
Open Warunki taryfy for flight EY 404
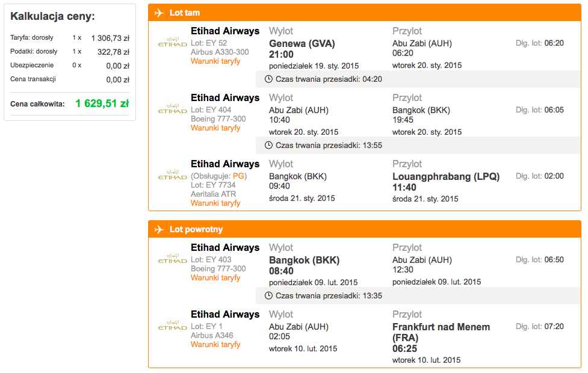coord(215,128)
